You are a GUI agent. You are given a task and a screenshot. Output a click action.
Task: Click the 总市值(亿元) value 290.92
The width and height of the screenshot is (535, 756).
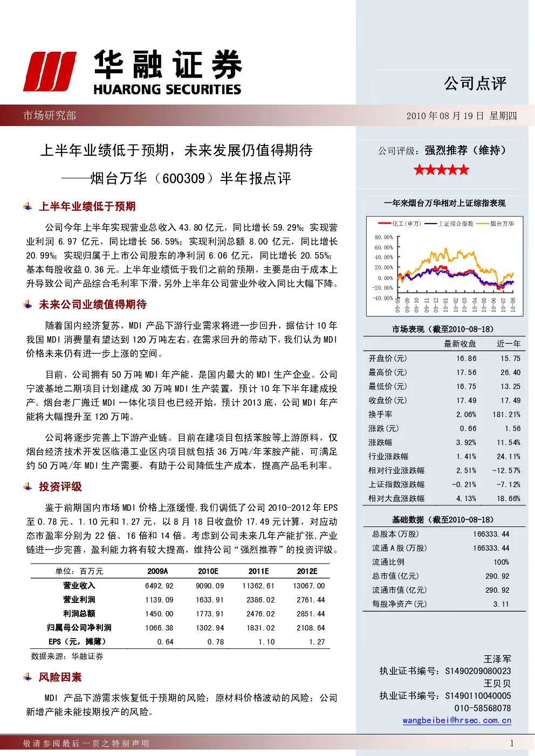click(497, 576)
